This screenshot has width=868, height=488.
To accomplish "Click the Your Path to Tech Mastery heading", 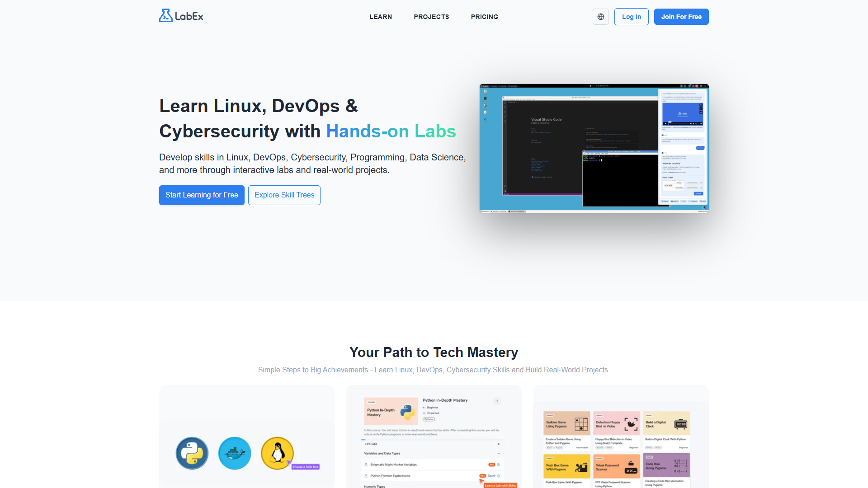I will pos(434,352).
